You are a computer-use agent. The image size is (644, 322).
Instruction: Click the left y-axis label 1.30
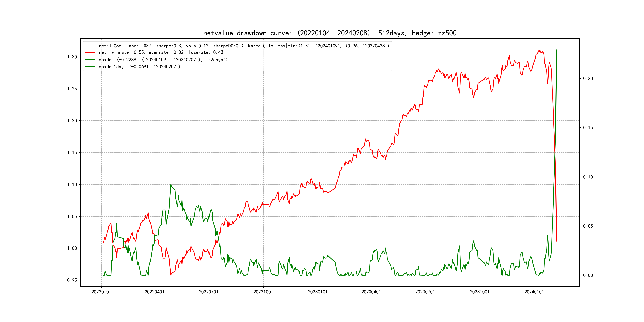(72, 57)
